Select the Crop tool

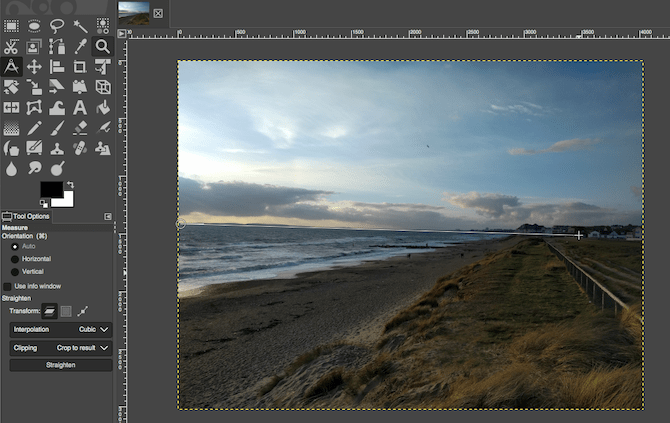79,67
